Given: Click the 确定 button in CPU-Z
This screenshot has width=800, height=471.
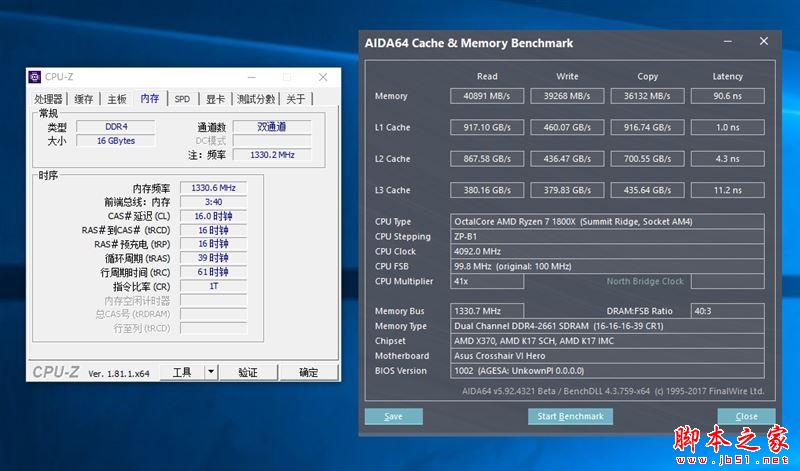Looking at the screenshot, I should click(308, 373).
